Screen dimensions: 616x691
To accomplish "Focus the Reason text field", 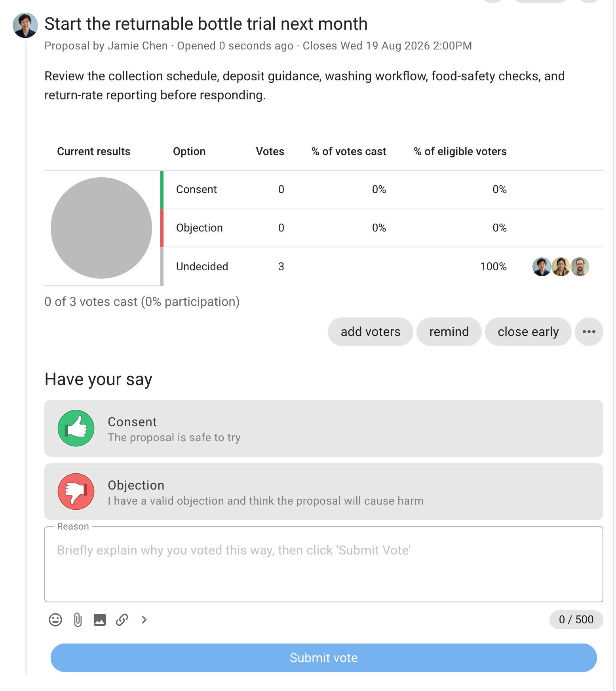I will pyautogui.click(x=324, y=564).
